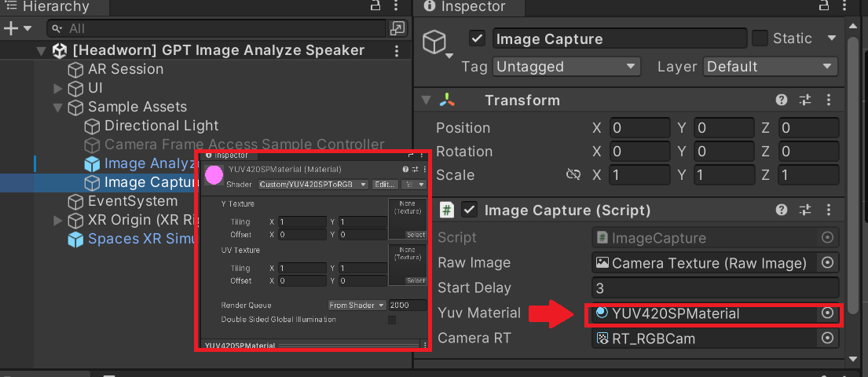Open the Layer dropdown set to Default

[771, 67]
